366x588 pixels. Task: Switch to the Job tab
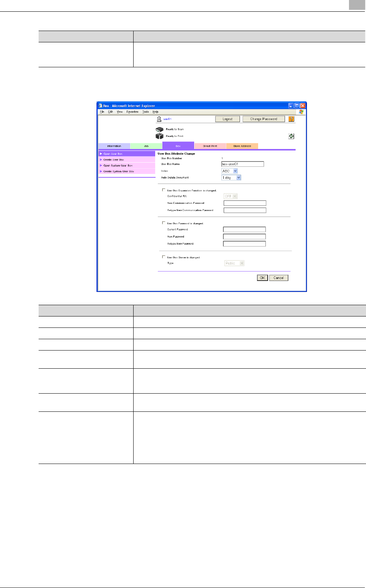146,146
